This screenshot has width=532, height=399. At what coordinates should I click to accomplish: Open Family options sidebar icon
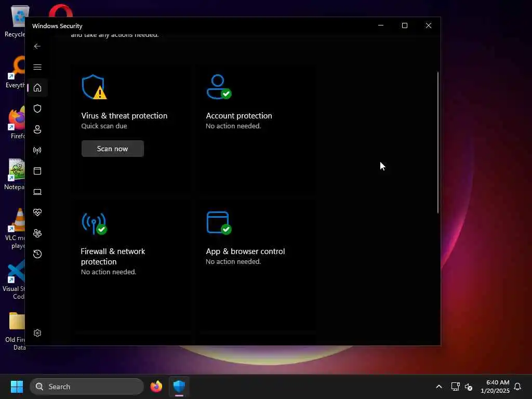[x=37, y=233]
